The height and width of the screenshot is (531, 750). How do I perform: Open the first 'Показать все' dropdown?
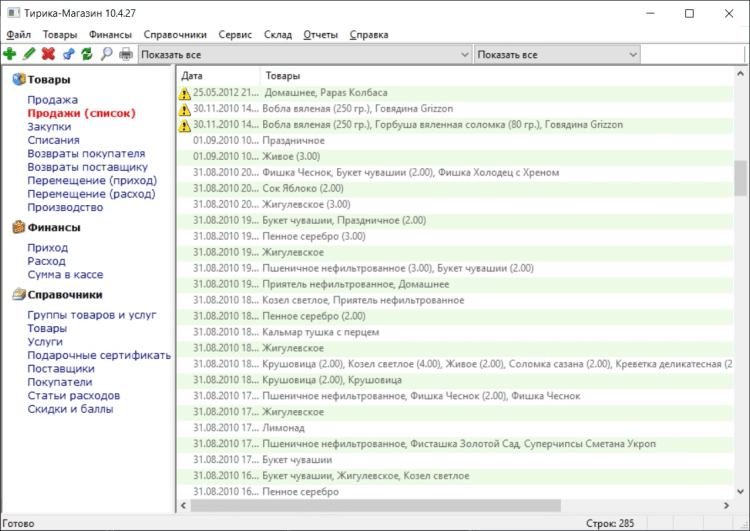[x=304, y=54]
